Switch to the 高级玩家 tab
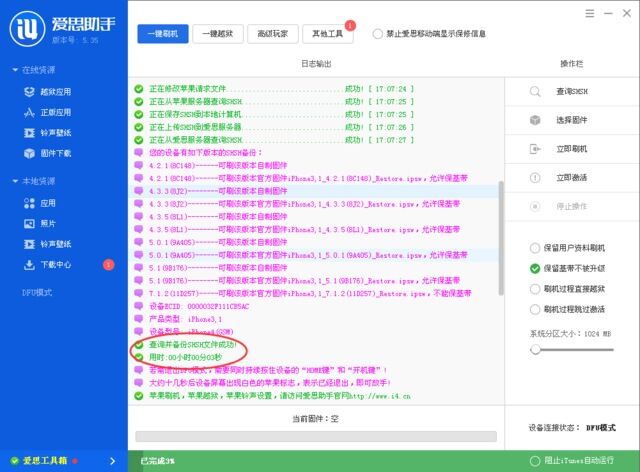640x472 pixels. (273, 34)
